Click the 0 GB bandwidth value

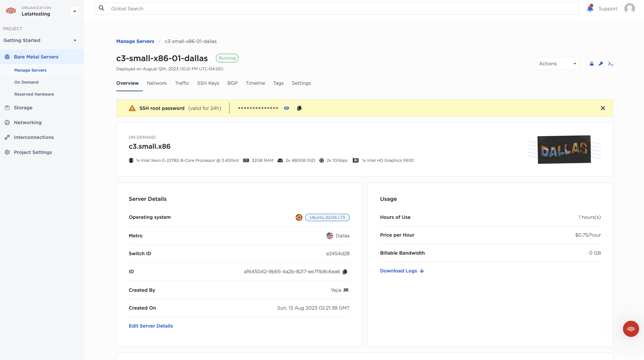595,253
